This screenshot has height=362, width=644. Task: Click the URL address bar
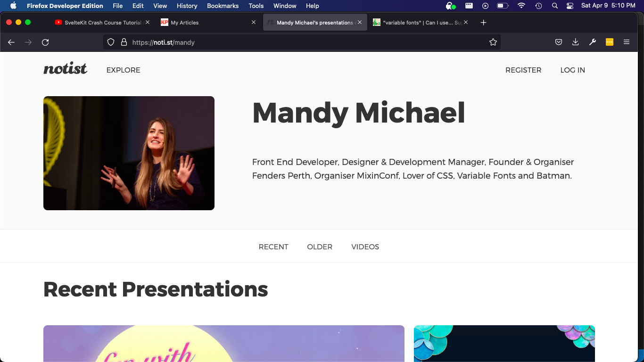point(302,42)
